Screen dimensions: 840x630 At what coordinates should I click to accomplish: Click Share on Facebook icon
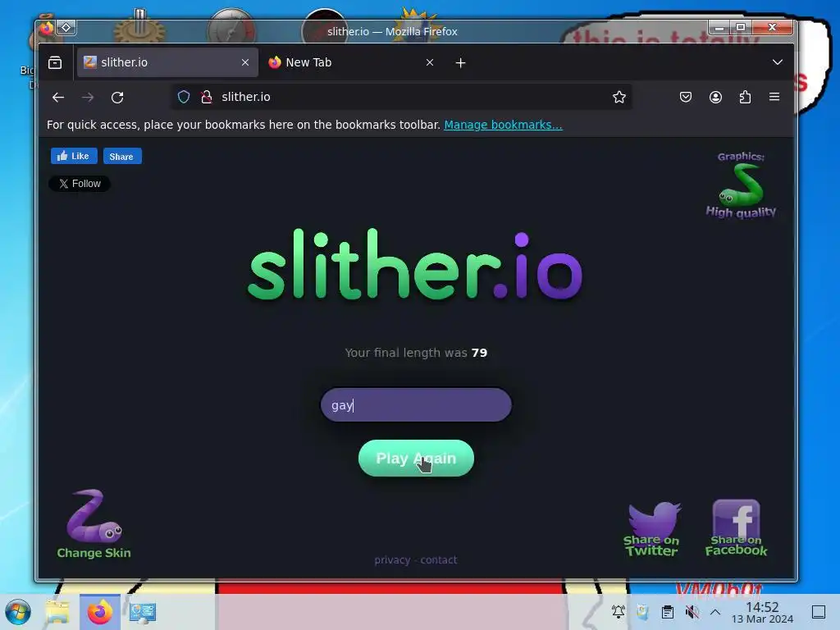point(736,527)
